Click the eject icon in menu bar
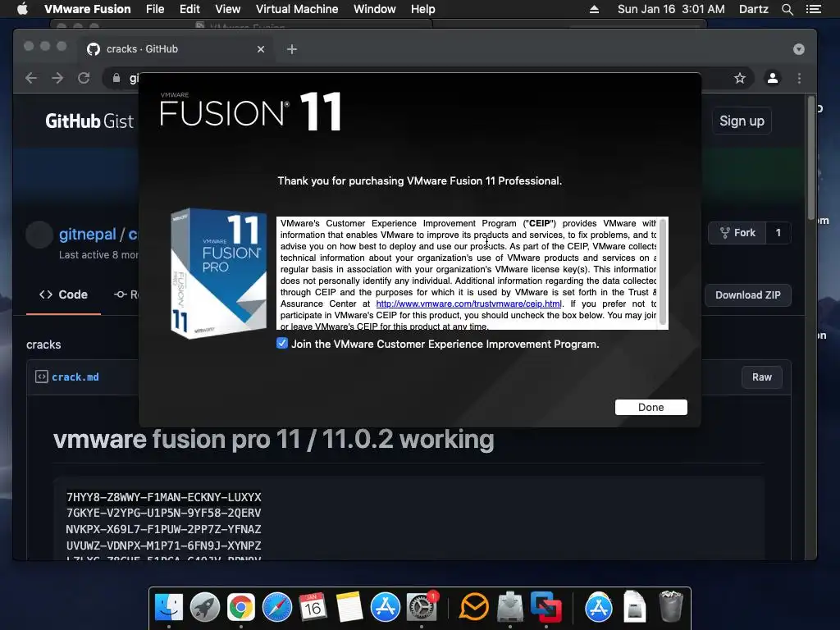The height and width of the screenshot is (630, 840). [x=594, y=9]
